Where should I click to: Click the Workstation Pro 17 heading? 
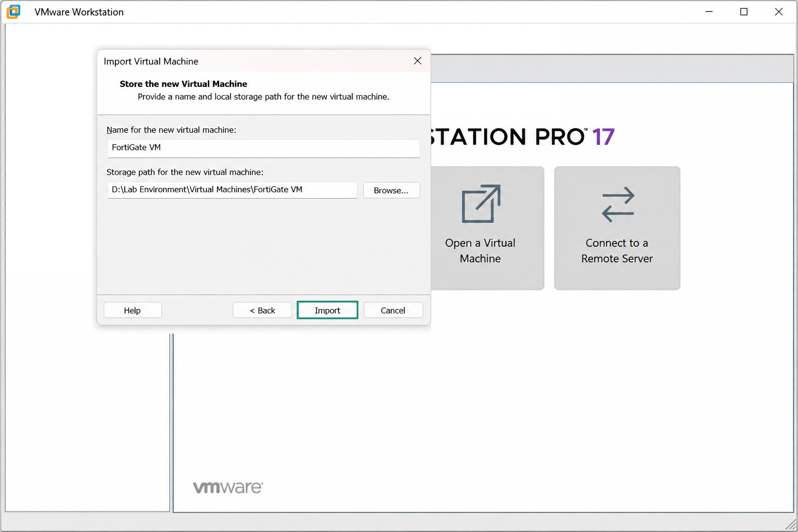(523, 137)
